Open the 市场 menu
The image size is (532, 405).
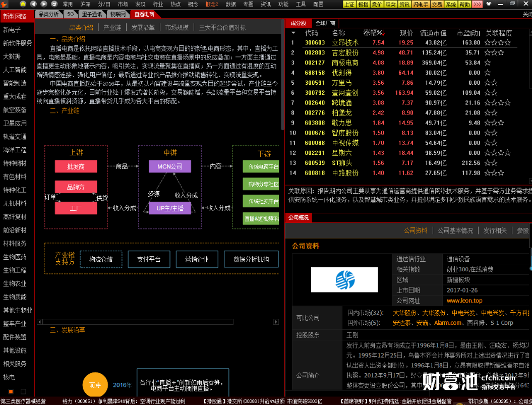click(x=123, y=5)
